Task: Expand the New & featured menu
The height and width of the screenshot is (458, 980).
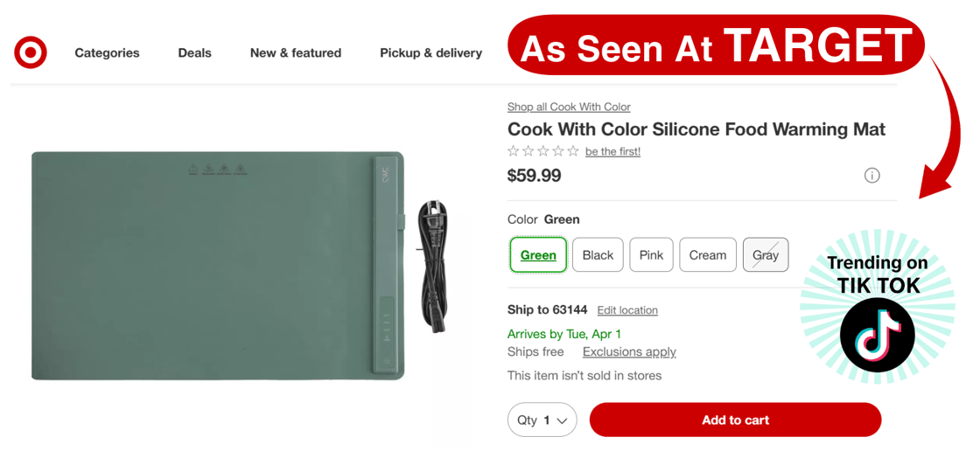Action: (x=296, y=52)
